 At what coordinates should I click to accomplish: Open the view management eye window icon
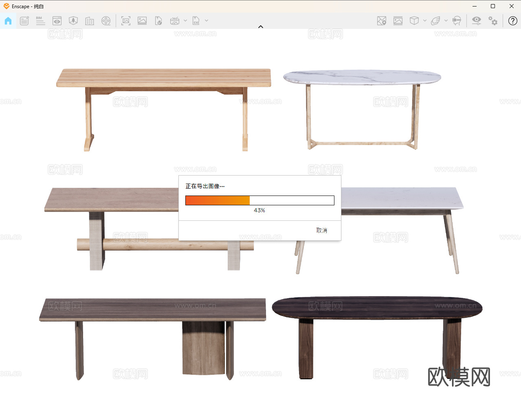coord(57,21)
